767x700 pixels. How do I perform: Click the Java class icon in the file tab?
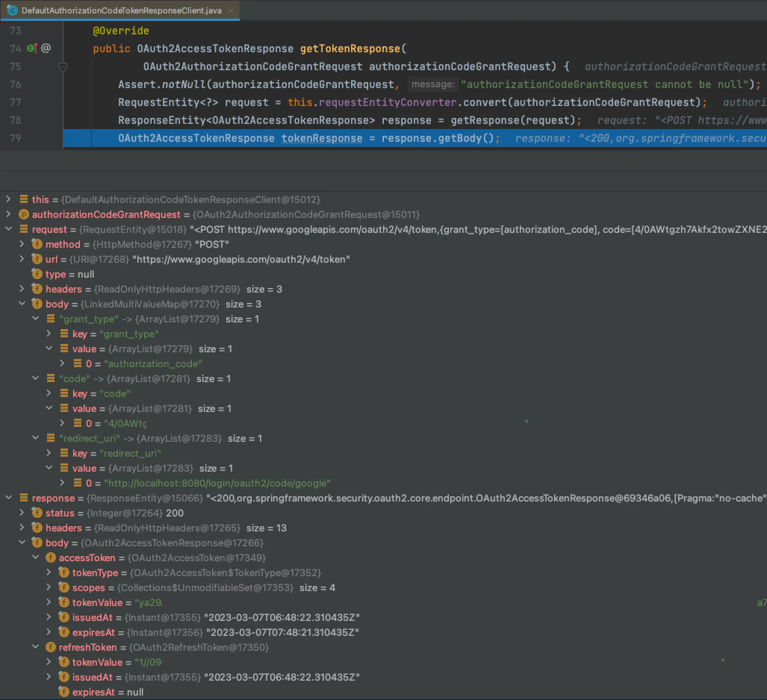point(13,10)
